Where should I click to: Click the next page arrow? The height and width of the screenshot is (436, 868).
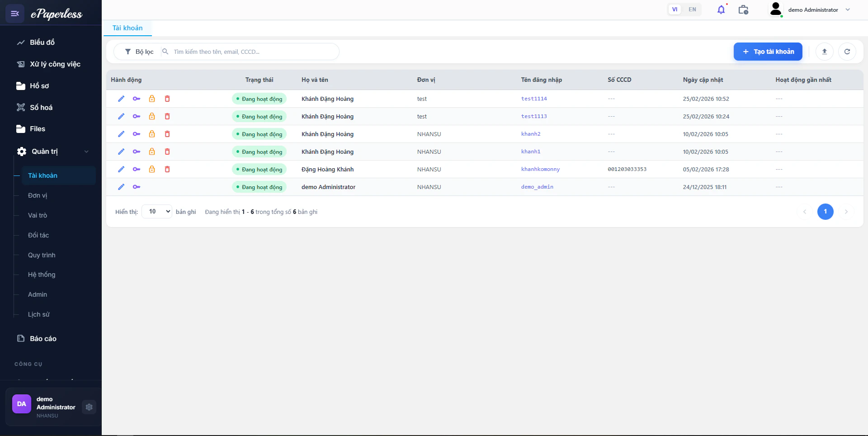[846, 211]
